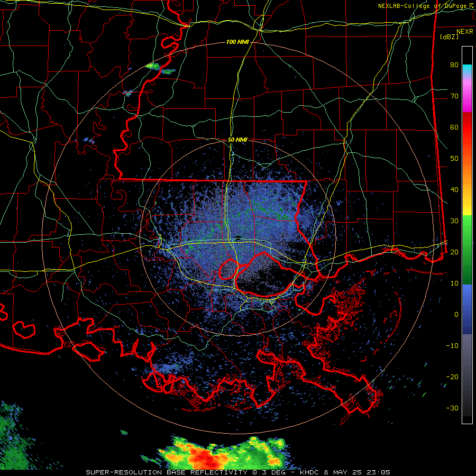This screenshot has height=476, width=476.
Task: Click the 40 value on dBZ scale
Action: pyautogui.click(x=454, y=190)
